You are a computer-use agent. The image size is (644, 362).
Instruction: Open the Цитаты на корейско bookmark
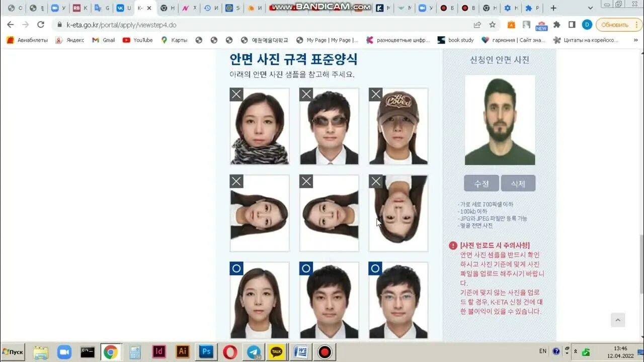coord(586,40)
